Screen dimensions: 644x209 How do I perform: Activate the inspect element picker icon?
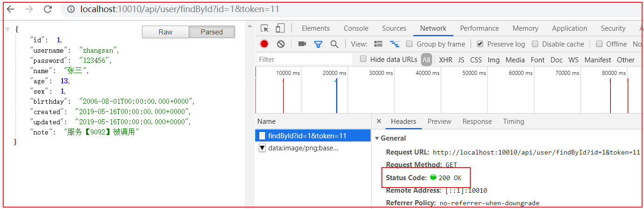pyautogui.click(x=264, y=28)
